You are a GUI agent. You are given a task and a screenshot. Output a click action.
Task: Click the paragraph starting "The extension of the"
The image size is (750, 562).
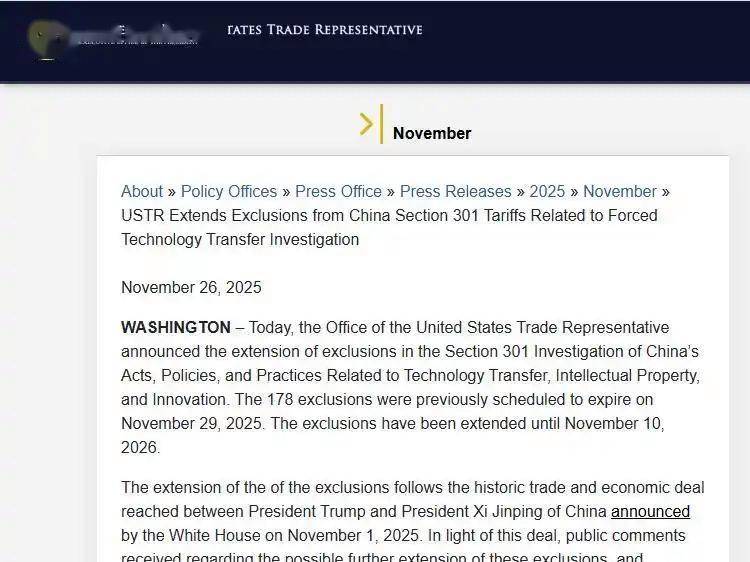412,487
